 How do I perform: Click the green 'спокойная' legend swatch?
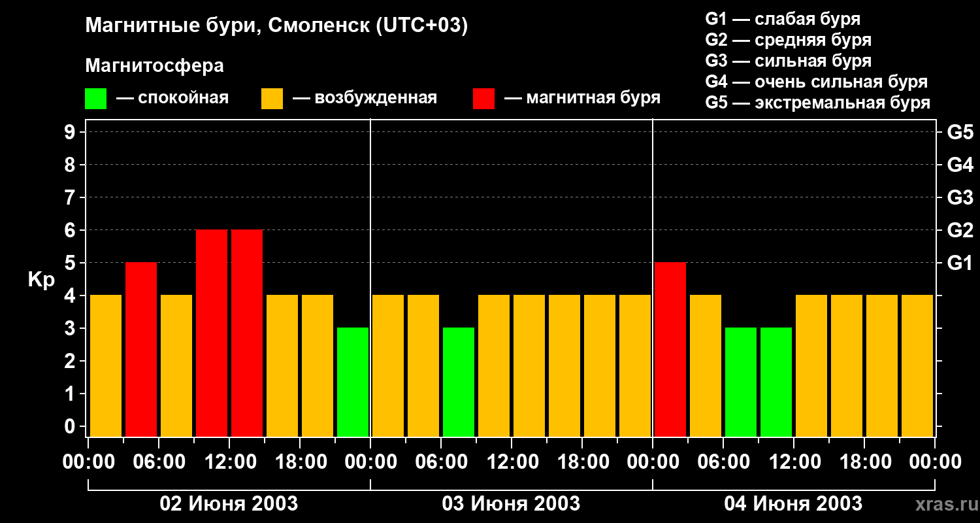click(x=95, y=99)
